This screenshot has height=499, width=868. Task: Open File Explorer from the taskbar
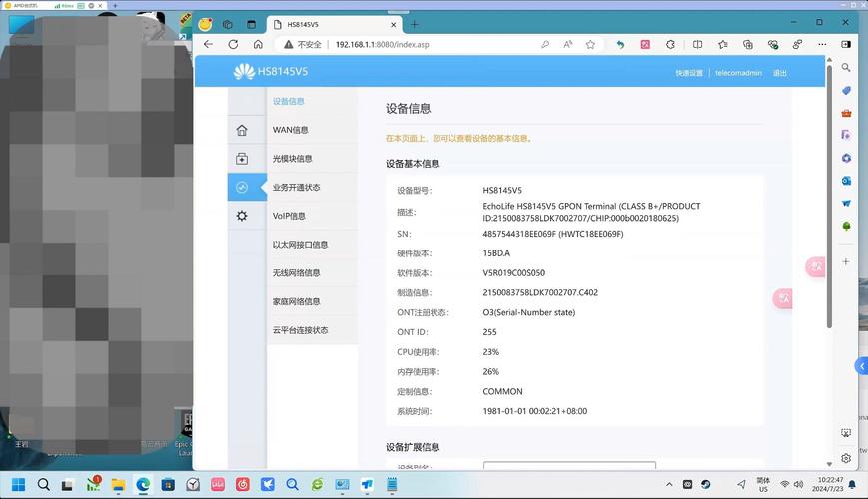point(118,485)
